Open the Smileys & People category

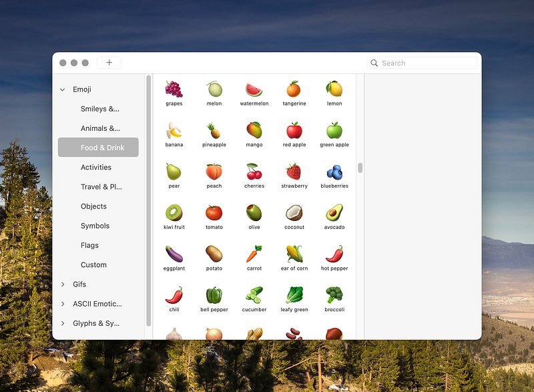pos(98,109)
